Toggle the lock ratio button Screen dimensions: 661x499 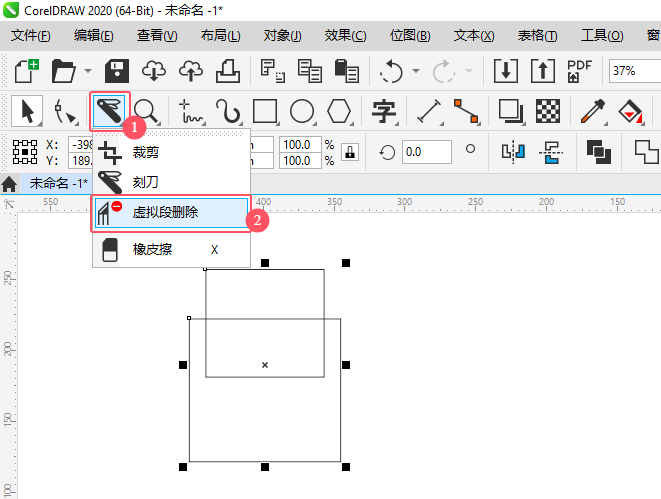350,152
